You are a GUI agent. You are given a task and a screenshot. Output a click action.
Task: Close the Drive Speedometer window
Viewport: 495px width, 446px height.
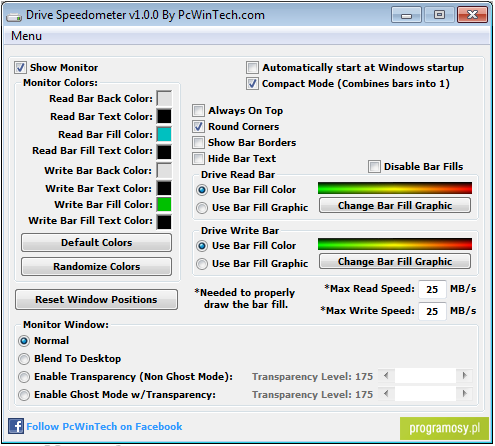point(472,15)
